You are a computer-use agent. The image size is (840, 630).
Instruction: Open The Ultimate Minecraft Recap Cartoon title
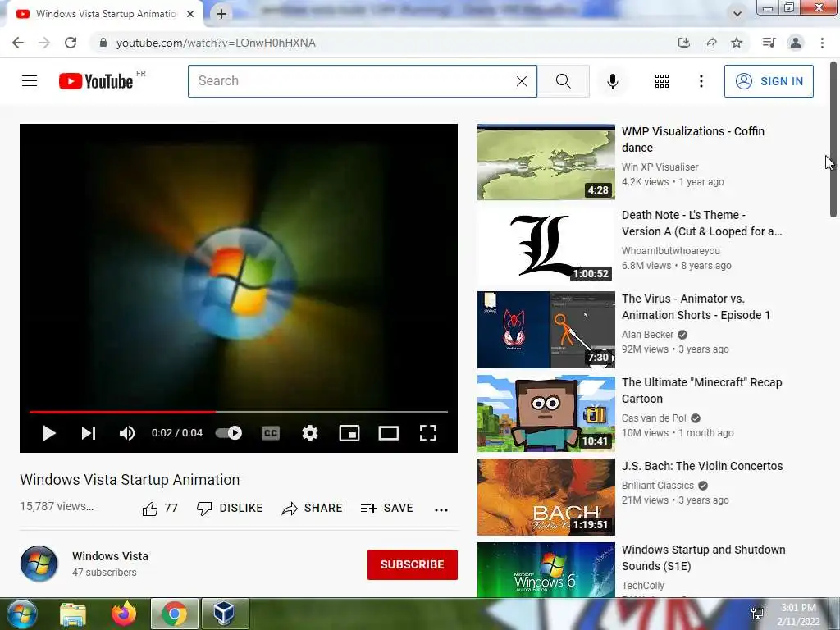702,390
